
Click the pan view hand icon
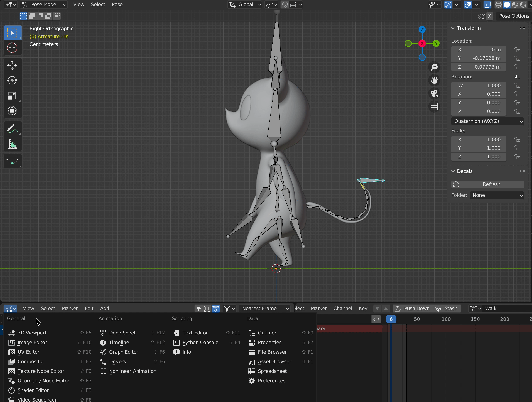coord(434,80)
